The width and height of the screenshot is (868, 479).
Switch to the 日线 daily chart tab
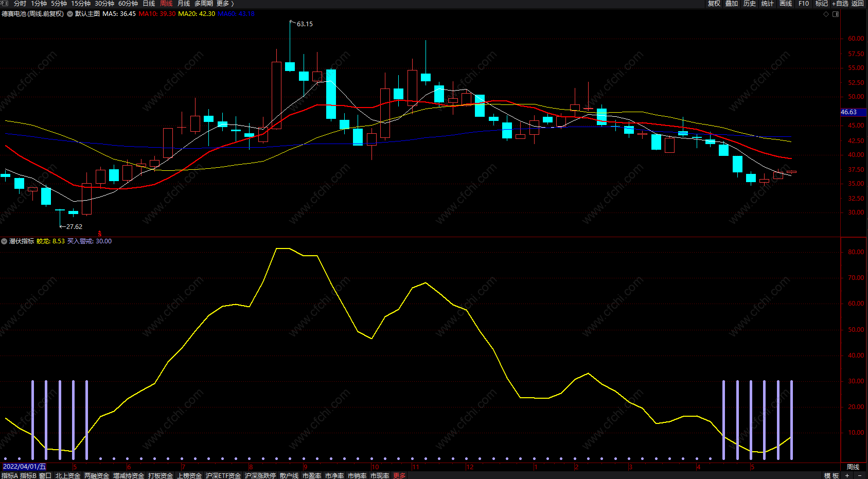[x=149, y=4]
